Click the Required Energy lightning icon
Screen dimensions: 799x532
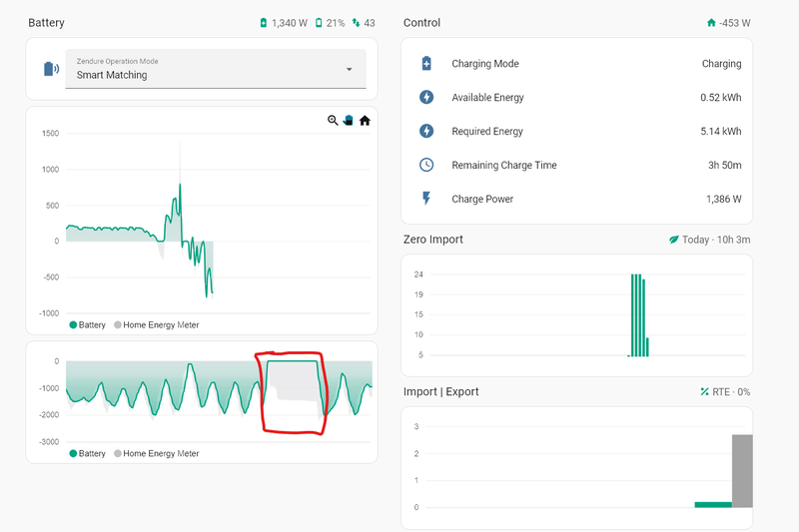click(x=426, y=131)
